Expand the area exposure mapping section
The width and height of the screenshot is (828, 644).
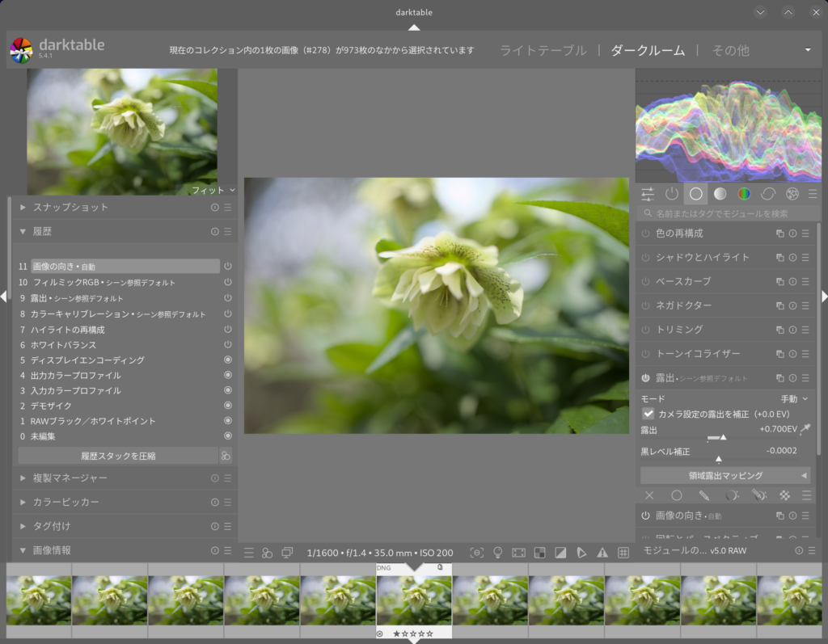click(x=724, y=475)
